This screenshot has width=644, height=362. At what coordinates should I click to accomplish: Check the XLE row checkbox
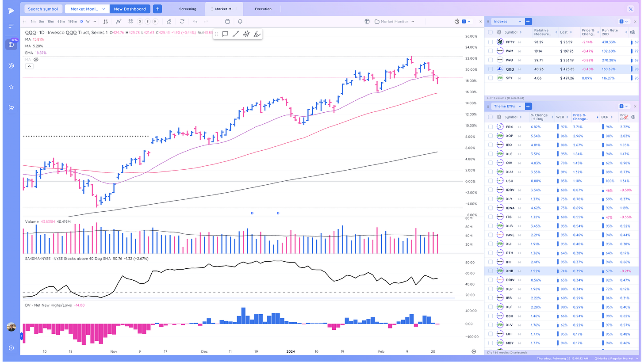[491, 154]
